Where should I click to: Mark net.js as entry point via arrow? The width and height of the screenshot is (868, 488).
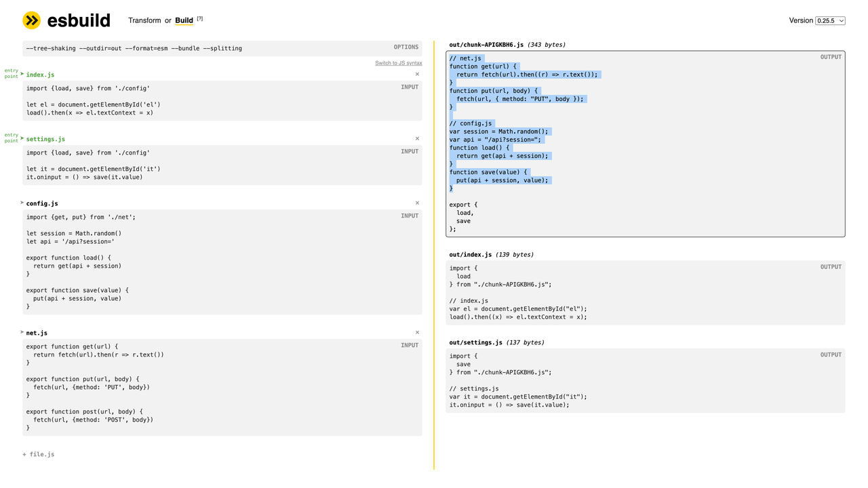[22, 332]
